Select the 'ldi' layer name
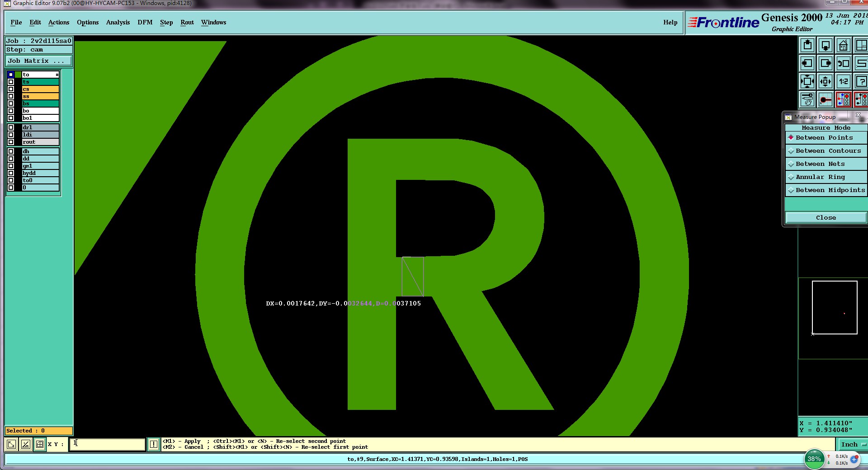Viewport: 868px width, 470px height. click(40, 135)
